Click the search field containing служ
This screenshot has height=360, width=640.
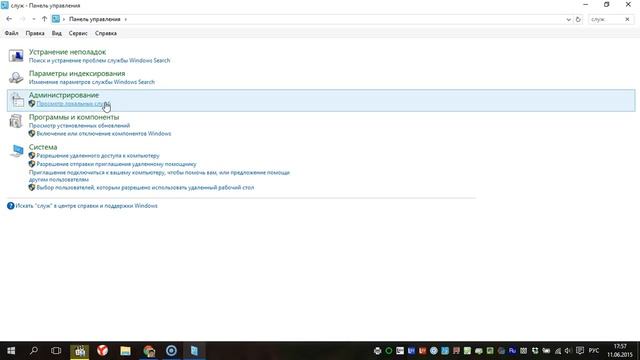pyautogui.click(x=606, y=19)
